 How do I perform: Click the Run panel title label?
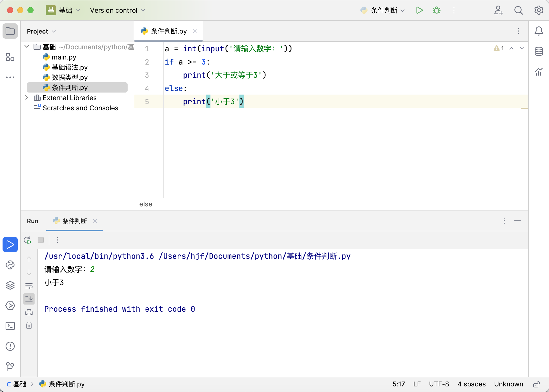(33, 221)
